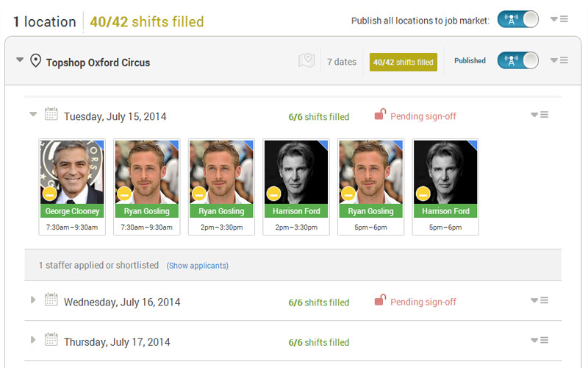Image resolution: width=588 pixels, height=368 pixels.
Task: Toggle the Published switch for Topshop Oxford Circus
Action: click(518, 60)
